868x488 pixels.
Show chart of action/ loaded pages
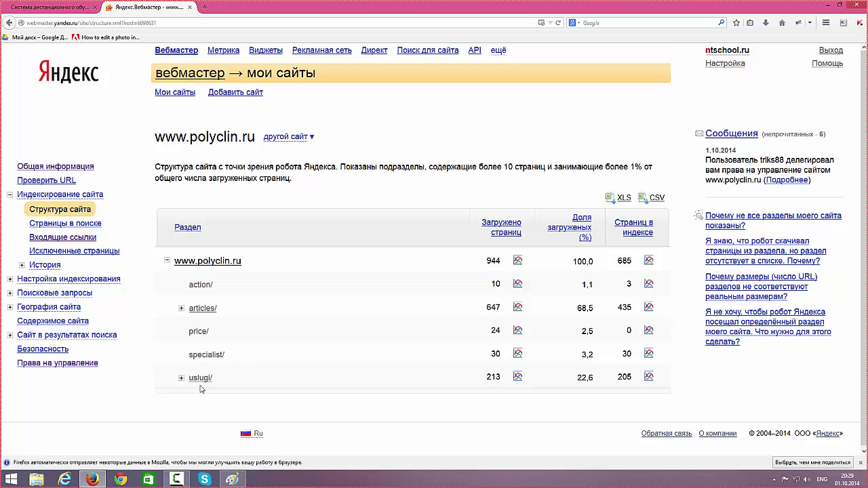pyautogui.click(x=518, y=283)
